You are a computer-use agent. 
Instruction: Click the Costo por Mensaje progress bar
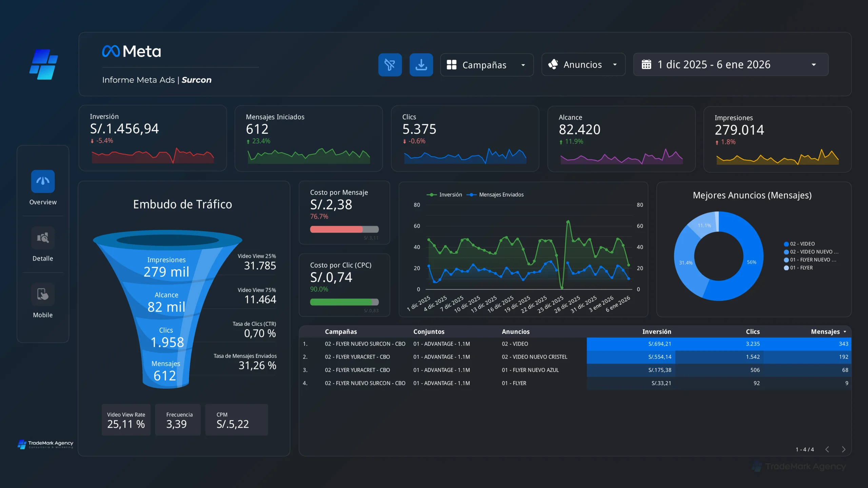344,229
